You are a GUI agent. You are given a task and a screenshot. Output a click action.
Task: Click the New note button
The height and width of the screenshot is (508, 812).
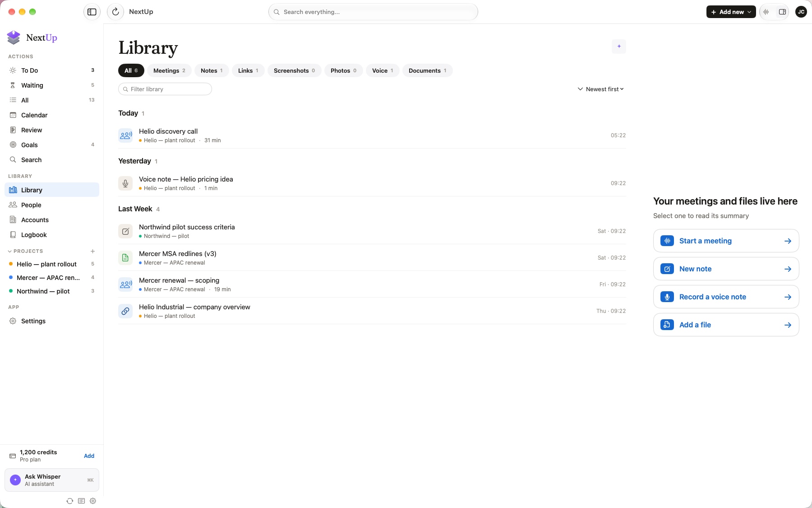pyautogui.click(x=726, y=269)
